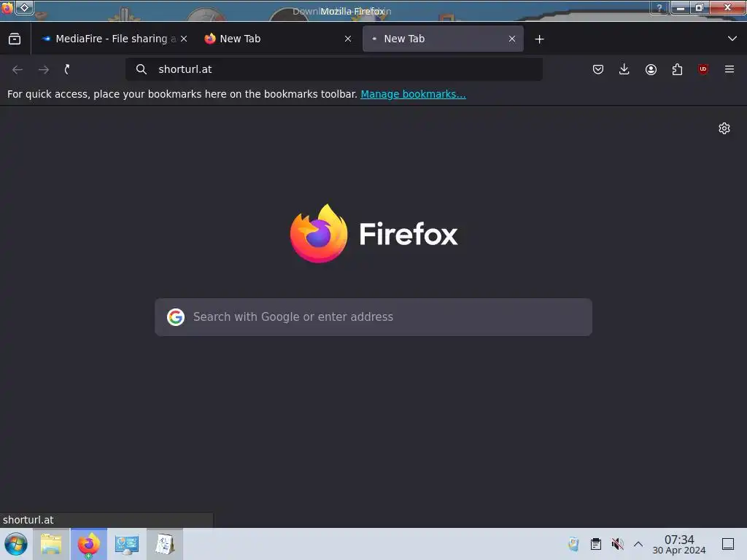Open the Firefox application hamburger menu

pyautogui.click(x=729, y=69)
